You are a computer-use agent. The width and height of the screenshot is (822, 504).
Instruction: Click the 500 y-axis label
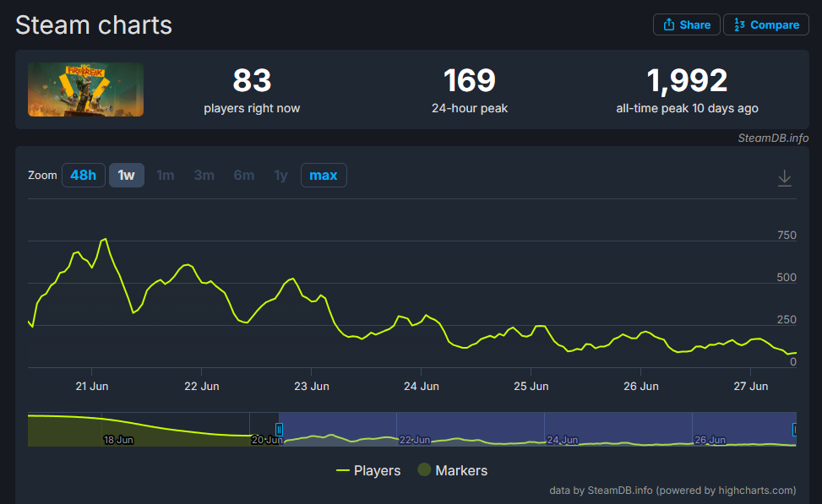point(787,277)
